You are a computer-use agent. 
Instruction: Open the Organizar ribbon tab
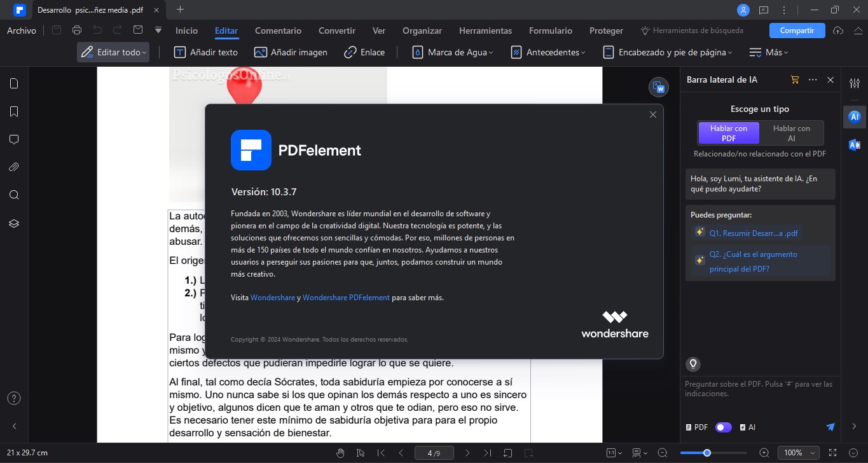point(422,30)
